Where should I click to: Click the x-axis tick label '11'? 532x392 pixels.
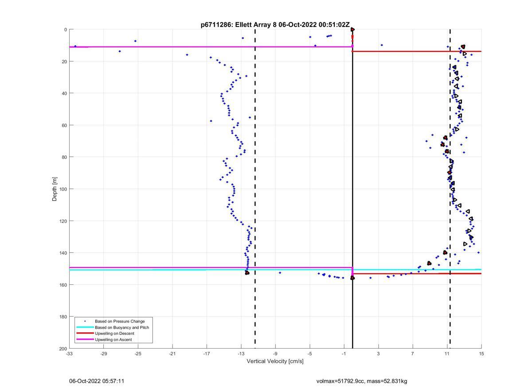coord(447,353)
